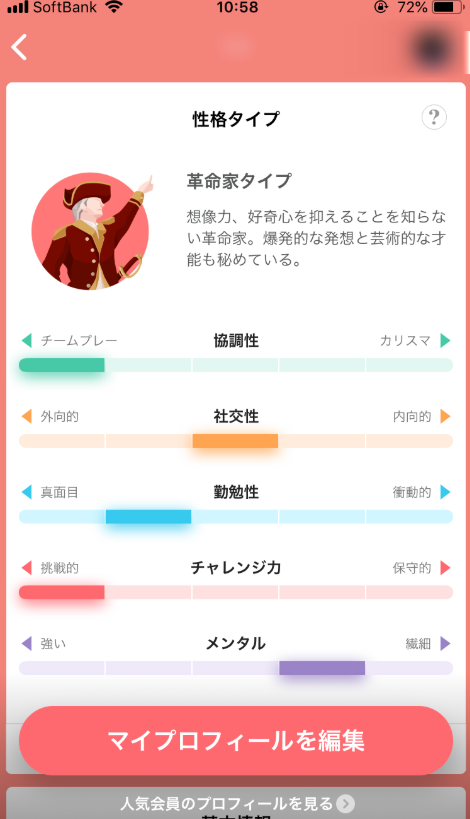The width and height of the screenshot is (470, 819).
Task: Tap the purple right arrow beside 繊細
Action: 445,644
